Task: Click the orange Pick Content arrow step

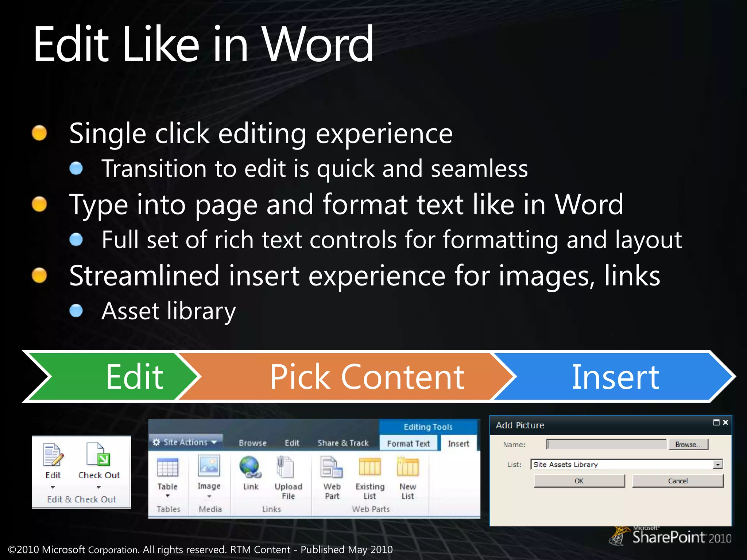Action: 347,376
